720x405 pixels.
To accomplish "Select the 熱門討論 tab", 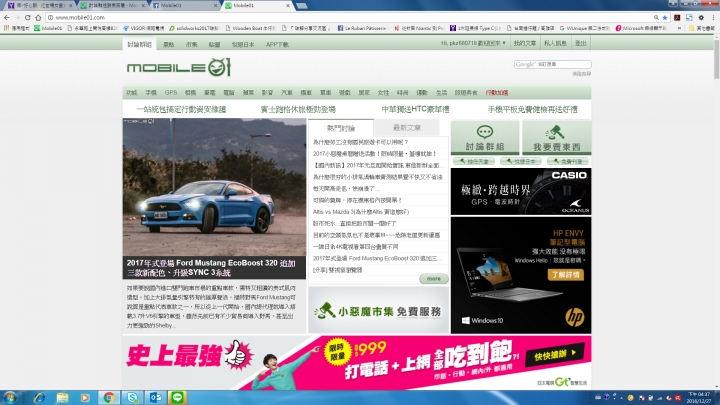I will click(x=341, y=128).
